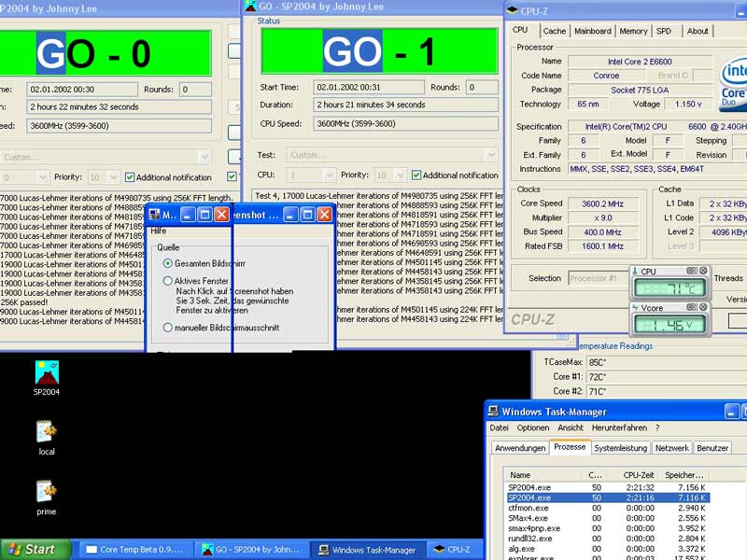The width and height of the screenshot is (747, 560).
Task: Open the local desktop file icon
Action: tap(47, 437)
